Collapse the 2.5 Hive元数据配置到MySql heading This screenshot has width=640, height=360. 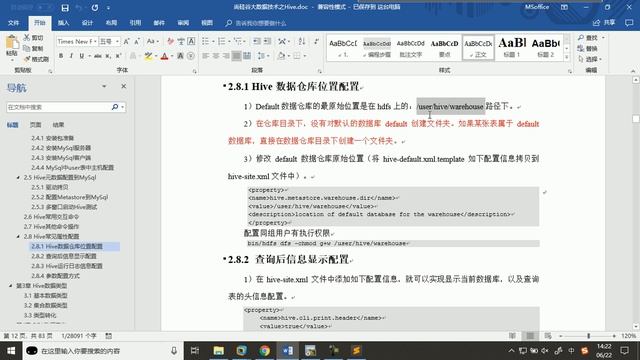pyautogui.click(x=18, y=178)
